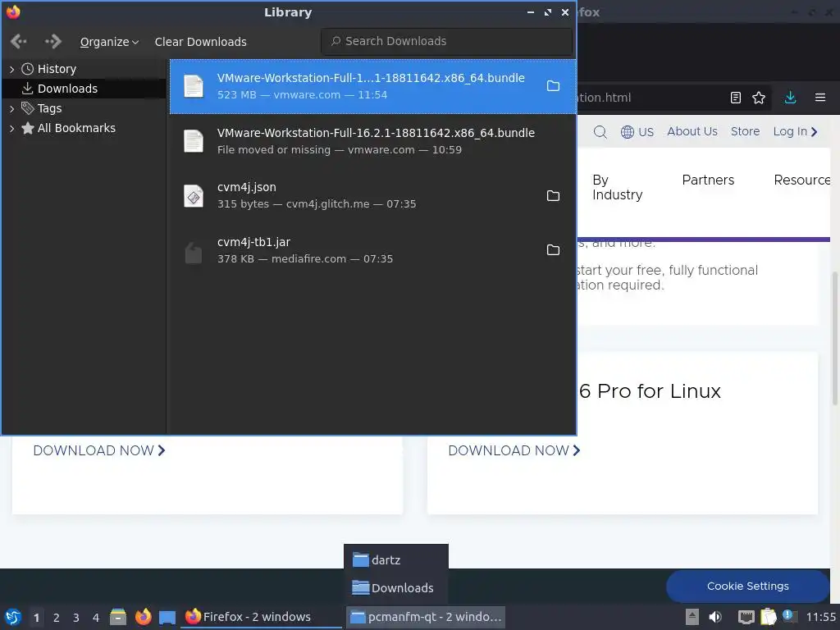
Task: Open Cookie Settings
Action: click(748, 586)
